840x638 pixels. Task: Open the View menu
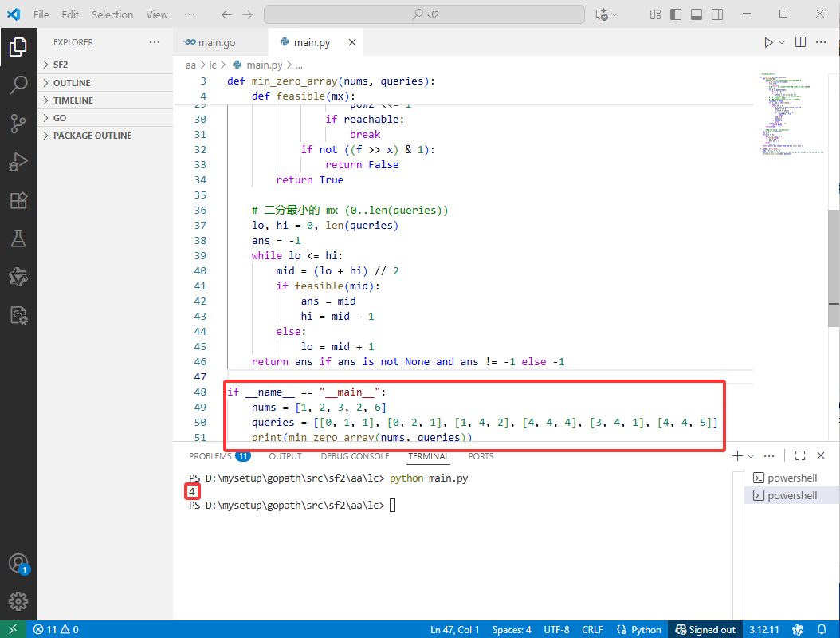pyautogui.click(x=157, y=14)
